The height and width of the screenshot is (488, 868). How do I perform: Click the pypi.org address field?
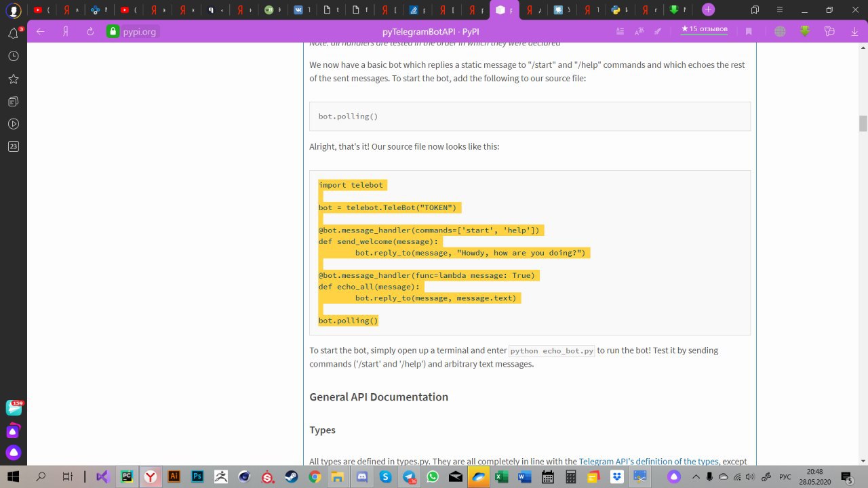pyautogui.click(x=139, y=31)
